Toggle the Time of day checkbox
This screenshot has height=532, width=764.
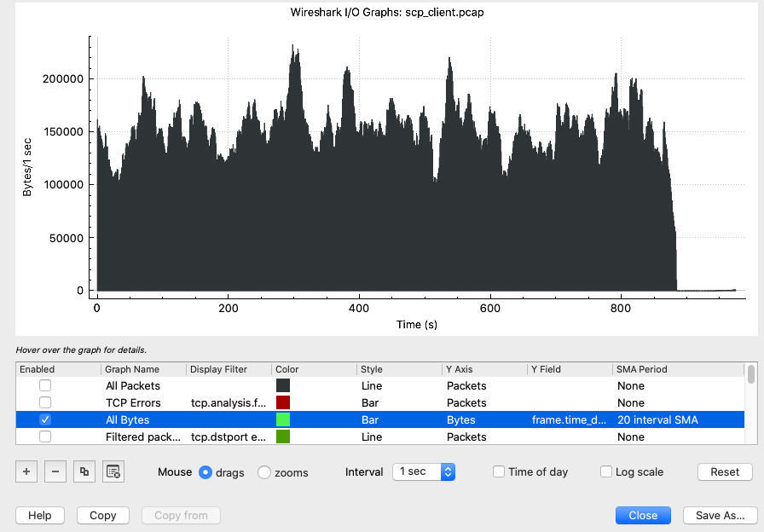499,471
